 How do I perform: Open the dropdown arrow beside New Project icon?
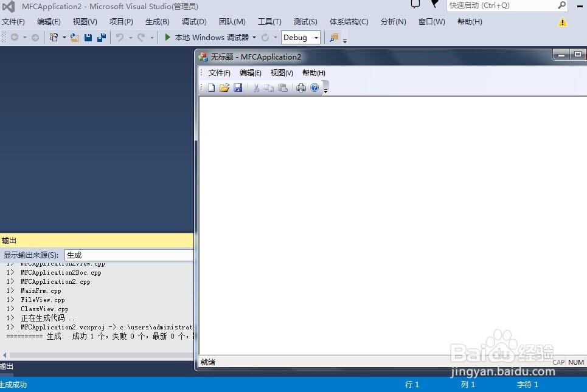(64, 38)
